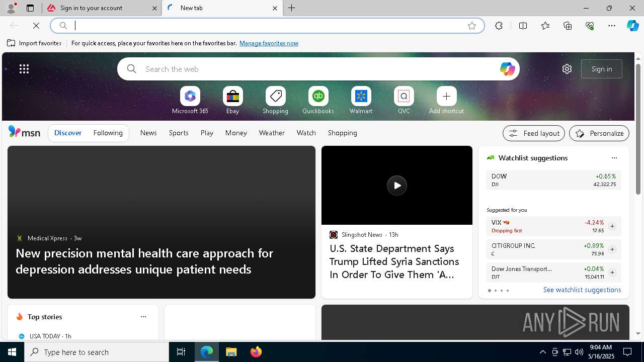Open the mental health care article
Screen dimensions: 644x362
click(x=144, y=261)
